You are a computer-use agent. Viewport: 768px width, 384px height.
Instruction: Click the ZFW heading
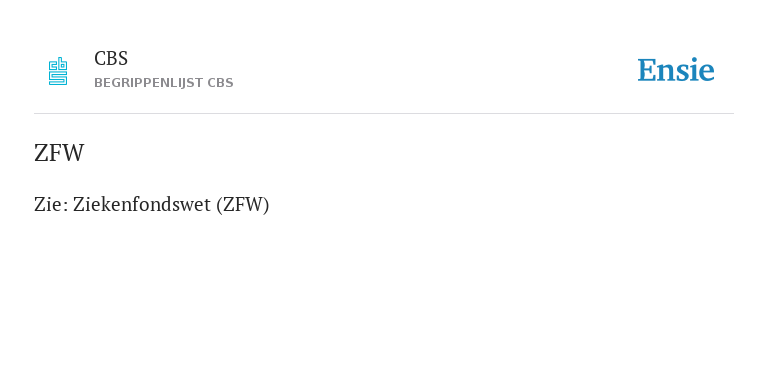59,153
